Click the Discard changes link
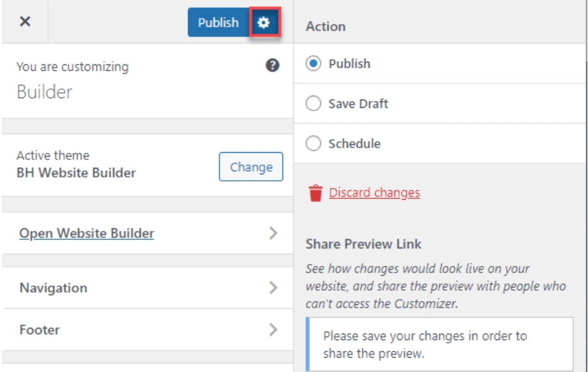The width and height of the screenshot is (588, 372). click(374, 193)
